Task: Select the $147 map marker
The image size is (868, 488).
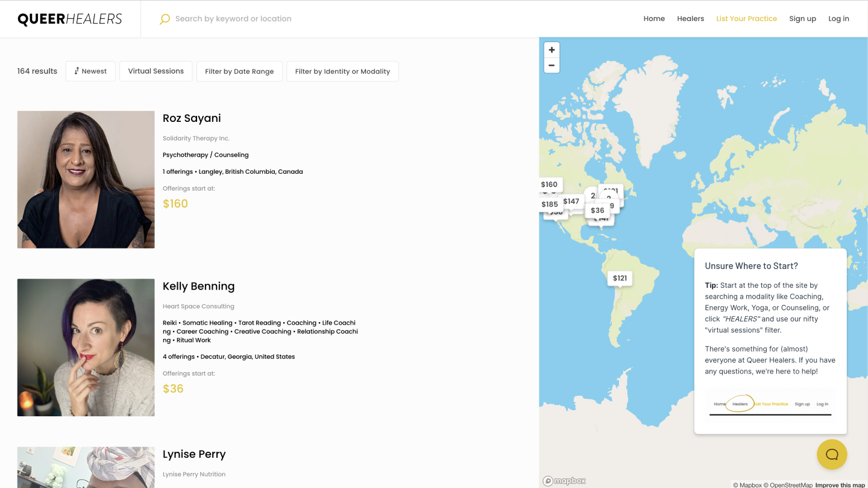Action: 571,201
